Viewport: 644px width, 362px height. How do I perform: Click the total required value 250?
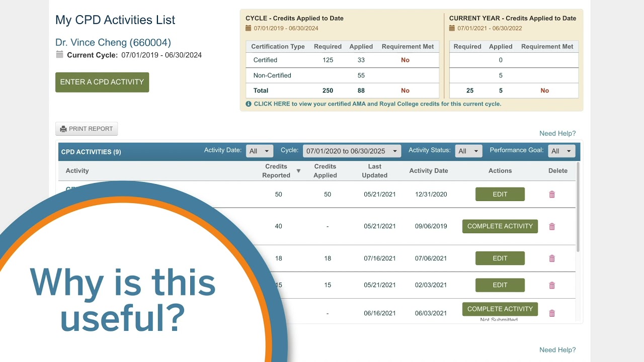(328, 90)
